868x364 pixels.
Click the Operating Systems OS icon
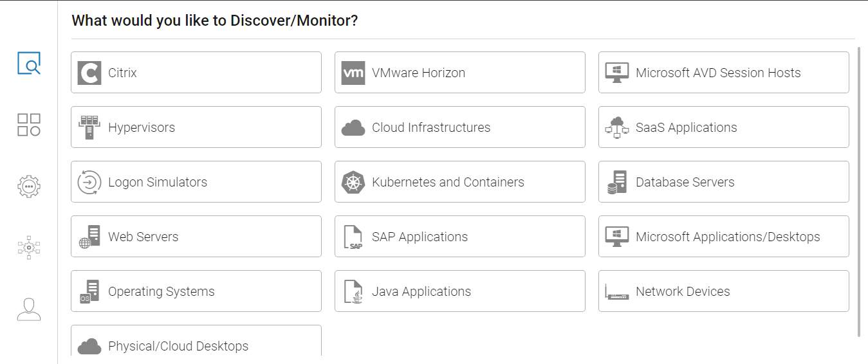tap(89, 291)
